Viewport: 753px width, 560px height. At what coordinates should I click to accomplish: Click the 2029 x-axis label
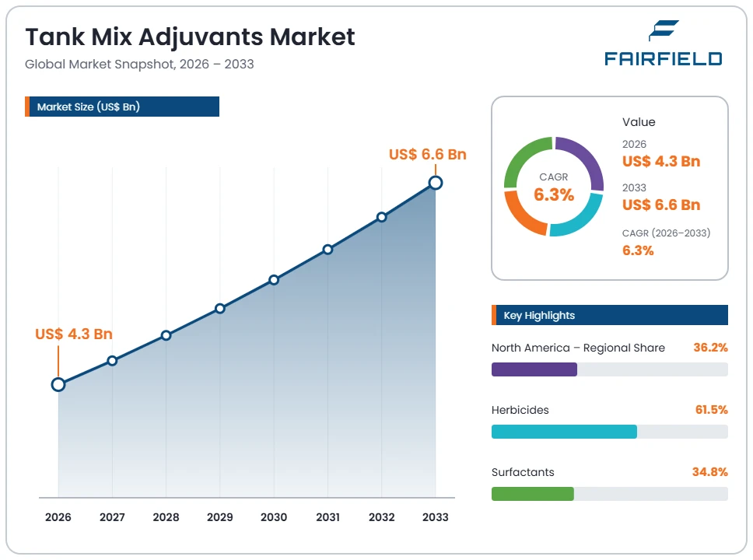(x=220, y=517)
